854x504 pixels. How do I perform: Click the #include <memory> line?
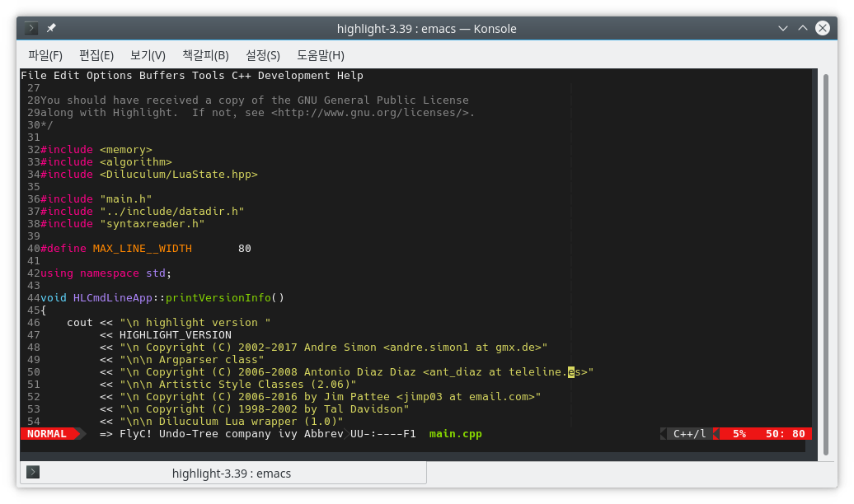(x=96, y=150)
